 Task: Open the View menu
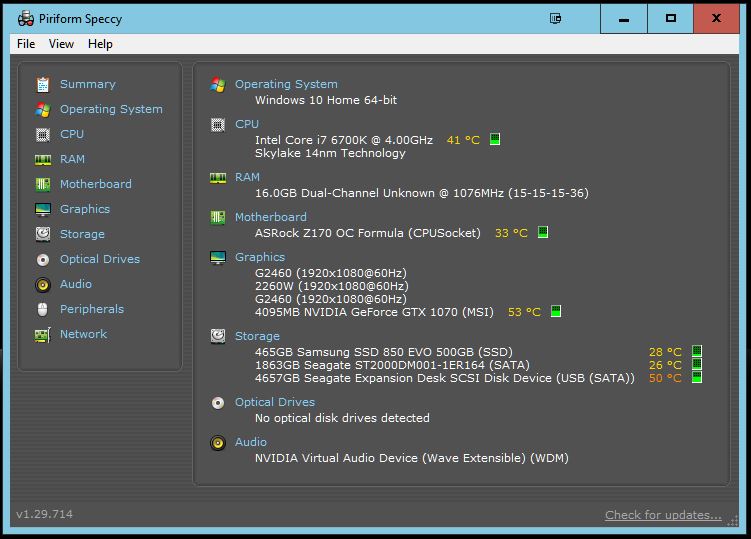(61, 44)
